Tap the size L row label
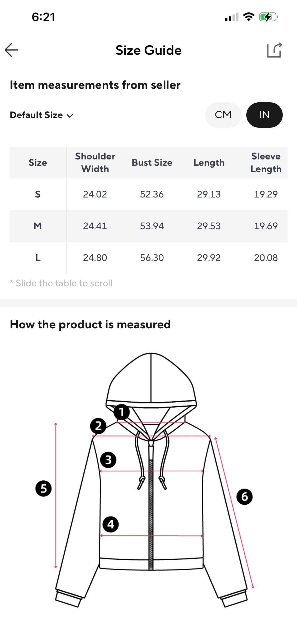297x644 pixels. pyautogui.click(x=38, y=257)
